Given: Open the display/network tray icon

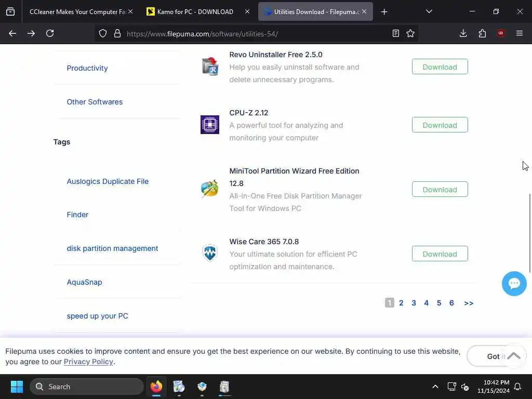Looking at the screenshot, I should tap(451, 387).
